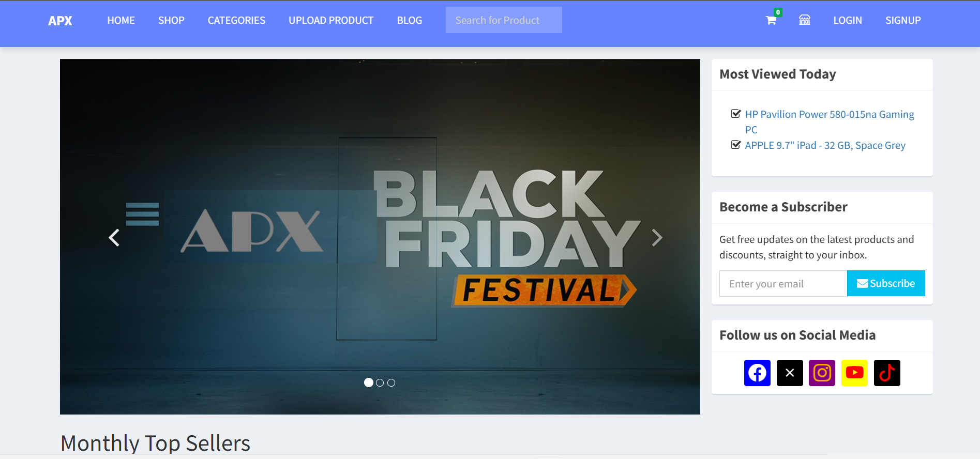Open the Instagram social icon
The image size is (980, 459).
(822, 373)
